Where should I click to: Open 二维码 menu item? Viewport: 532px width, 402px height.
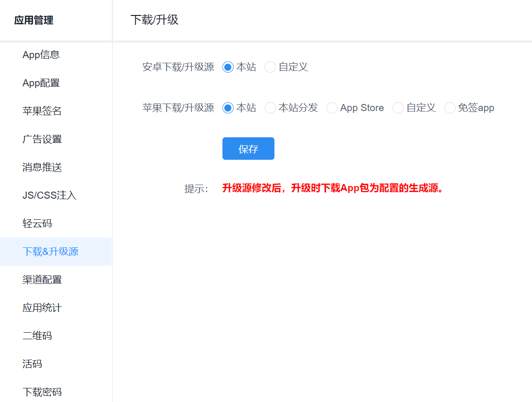click(37, 336)
